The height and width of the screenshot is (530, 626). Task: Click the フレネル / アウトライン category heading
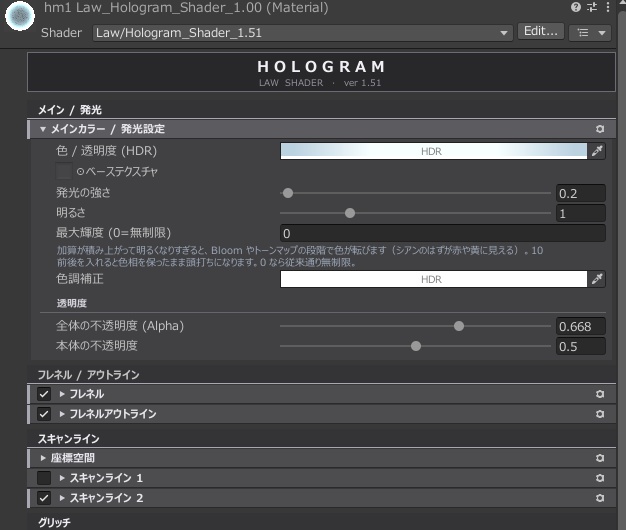(x=89, y=375)
